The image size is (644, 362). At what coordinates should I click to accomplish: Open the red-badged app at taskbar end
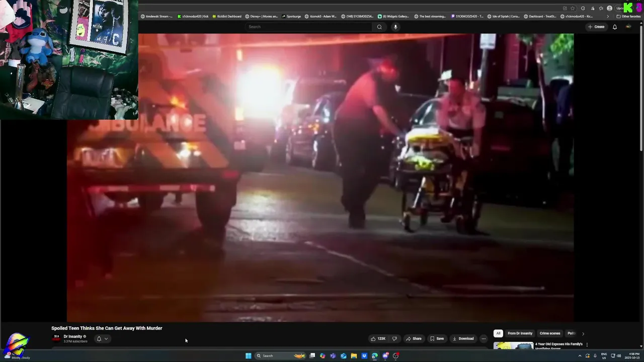(x=396, y=355)
